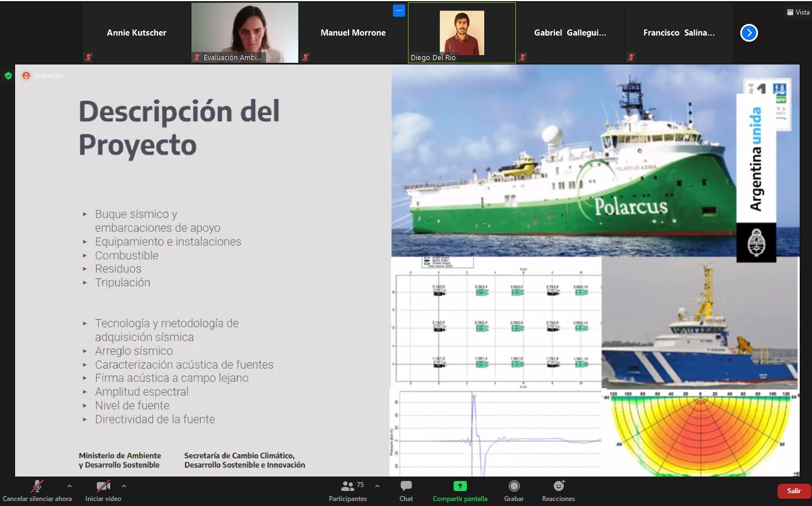This screenshot has height=506, width=812.
Task: Unmute microphone with Cancelar silenciar ahora
Action: [x=37, y=487]
